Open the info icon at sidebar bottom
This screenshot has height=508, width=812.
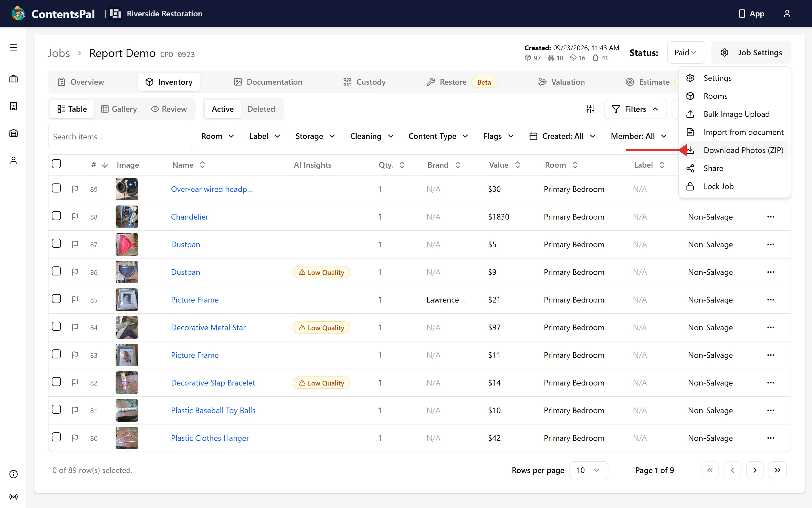click(14, 474)
